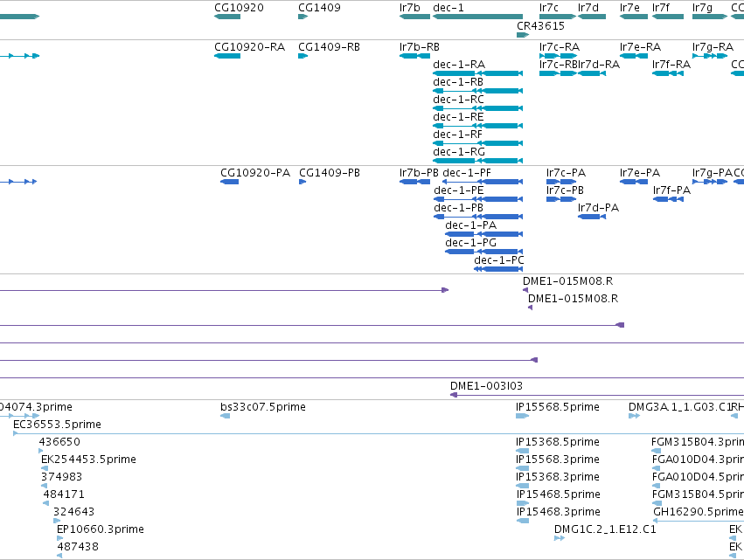Click the dec-1-RE transcript
Screen dimensions: 744x560
[478, 126]
